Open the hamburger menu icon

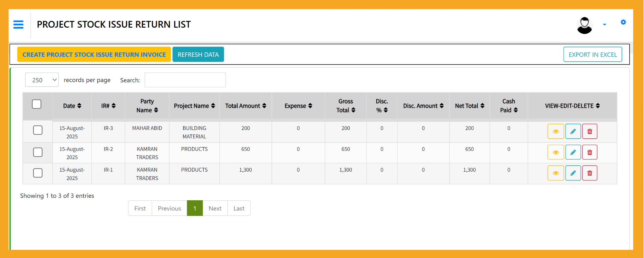(18, 24)
